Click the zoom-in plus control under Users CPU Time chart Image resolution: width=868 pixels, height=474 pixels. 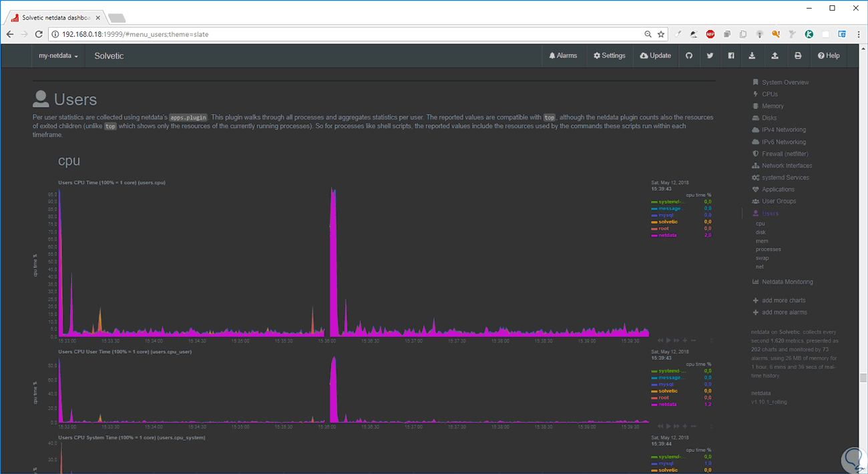(684, 340)
